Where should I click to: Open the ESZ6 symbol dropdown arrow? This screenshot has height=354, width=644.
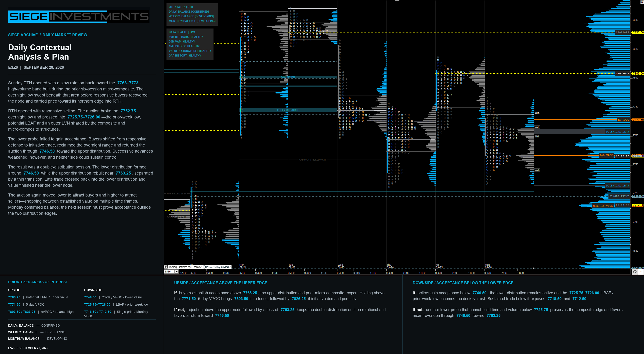point(177,272)
